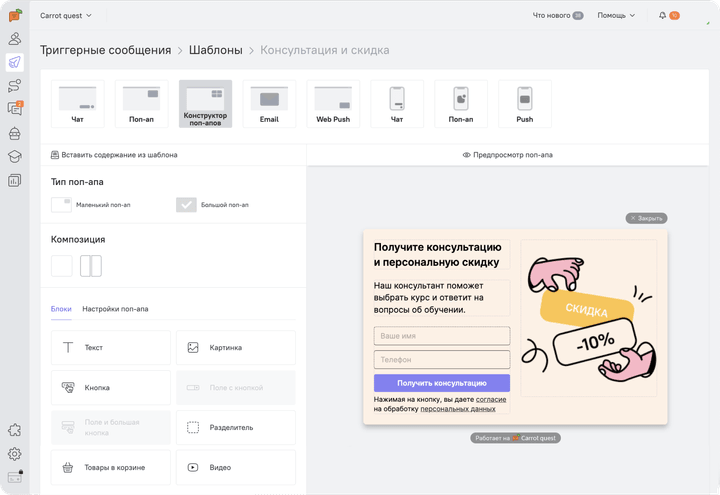Image resolution: width=720 pixels, height=495 pixels.
Task: Open the Carrot quest app dropdown
Action: [66, 16]
